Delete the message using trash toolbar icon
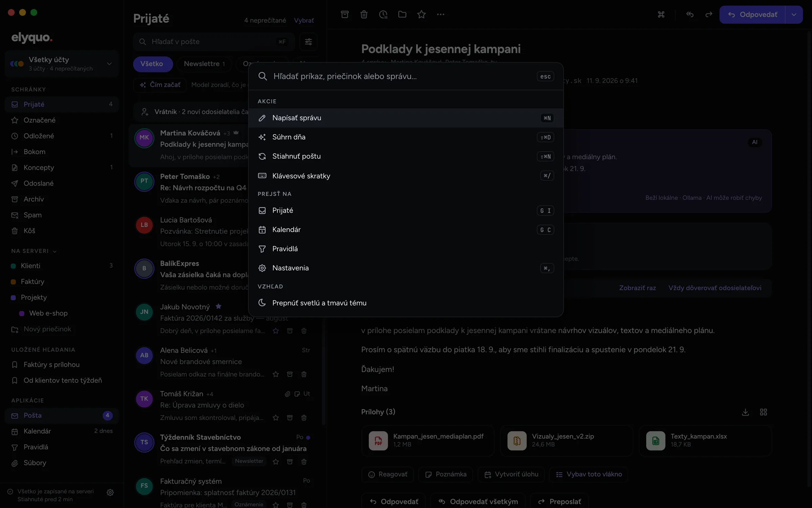Image resolution: width=812 pixels, height=508 pixels. point(364,15)
